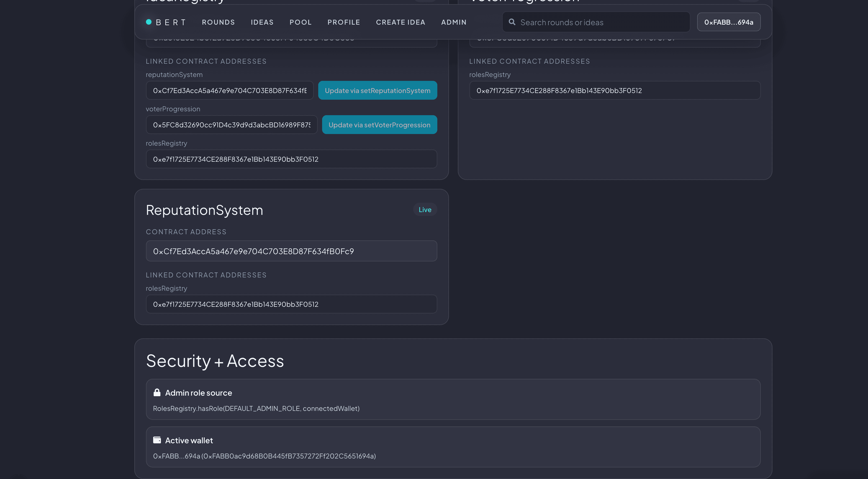The height and width of the screenshot is (479, 868).
Task: Select the reputationSystem address field
Action: 230,90
